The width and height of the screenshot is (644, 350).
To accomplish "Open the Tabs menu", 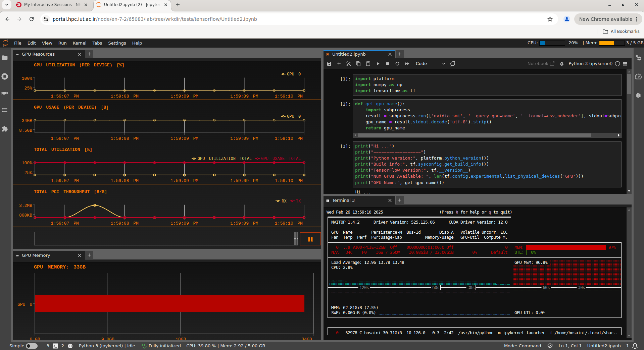I will [97, 43].
